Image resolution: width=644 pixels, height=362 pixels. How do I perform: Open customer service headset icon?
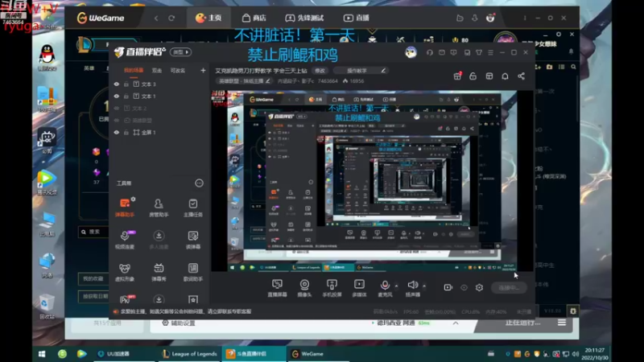[430, 52]
